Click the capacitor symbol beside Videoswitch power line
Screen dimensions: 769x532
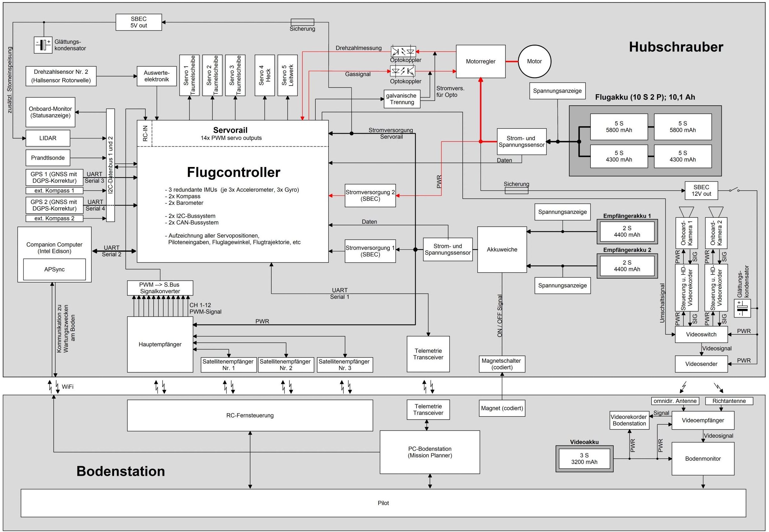click(x=742, y=308)
